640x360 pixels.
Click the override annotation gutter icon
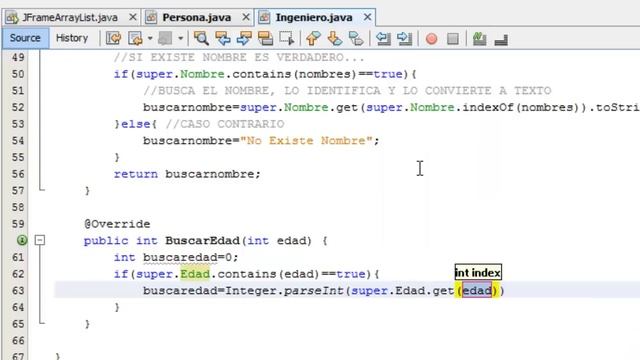point(22,240)
